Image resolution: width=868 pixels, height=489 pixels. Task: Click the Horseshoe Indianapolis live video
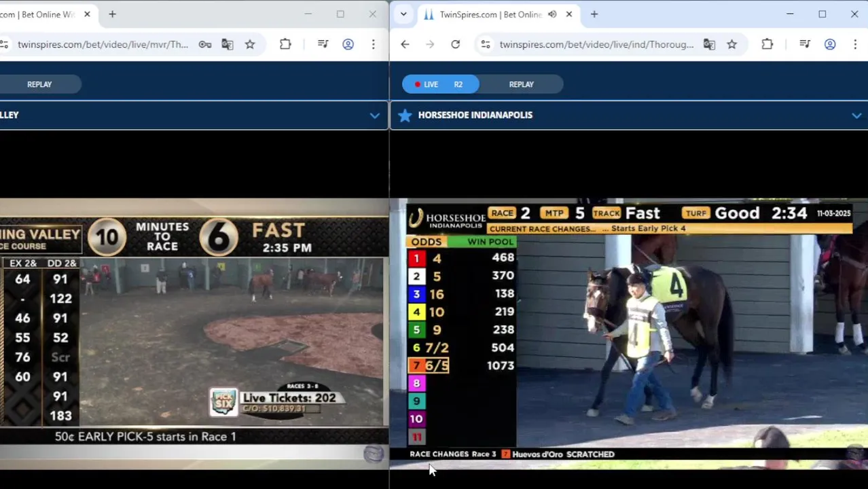[x=629, y=333]
